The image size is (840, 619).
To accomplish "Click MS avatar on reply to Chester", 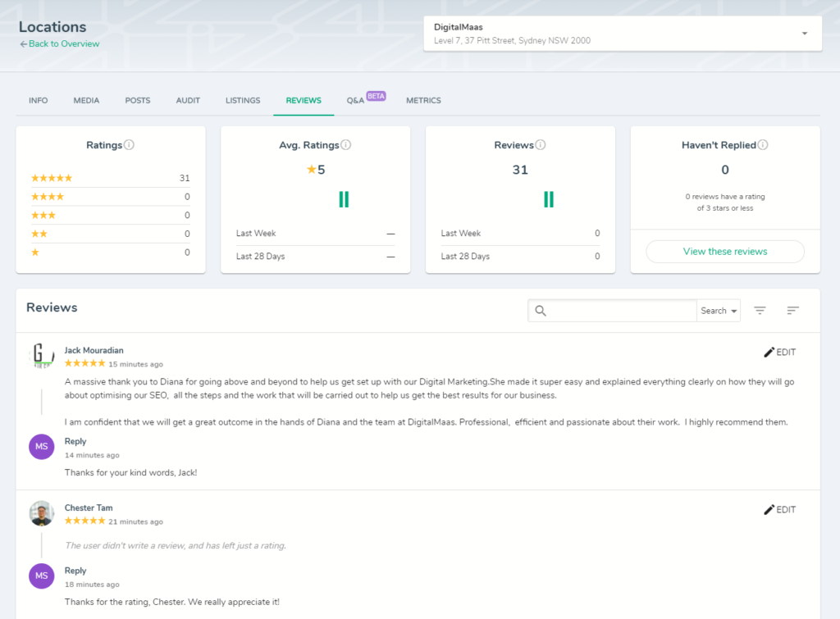I will pyautogui.click(x=42, y=576).
